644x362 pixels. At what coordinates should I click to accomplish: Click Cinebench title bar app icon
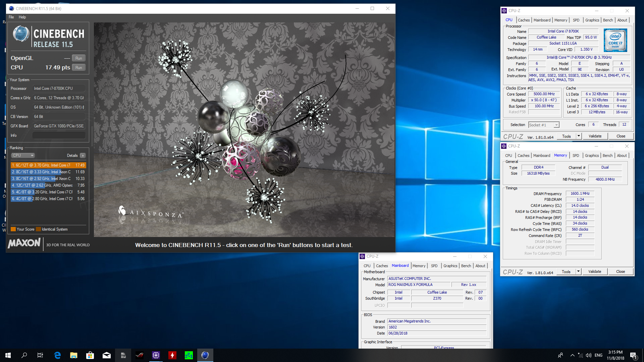point(11,8)
